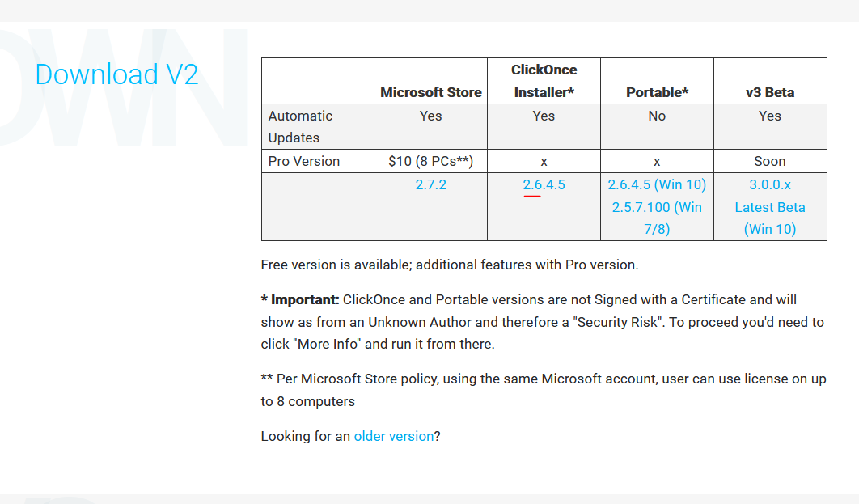Click the "Download V2" heading

pos(116,74)
